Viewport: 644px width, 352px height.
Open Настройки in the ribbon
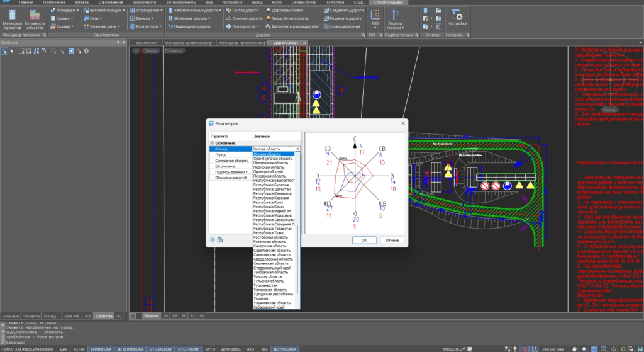(457, 18)
